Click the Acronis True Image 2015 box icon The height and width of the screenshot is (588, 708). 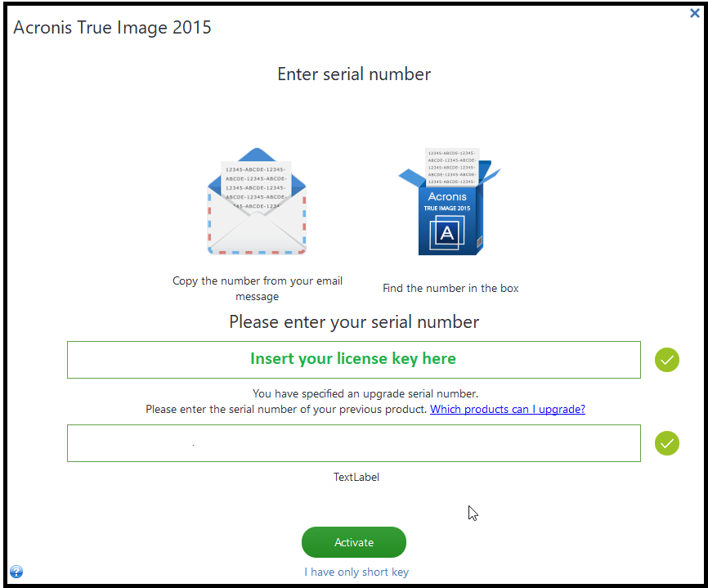coord(450,202)
